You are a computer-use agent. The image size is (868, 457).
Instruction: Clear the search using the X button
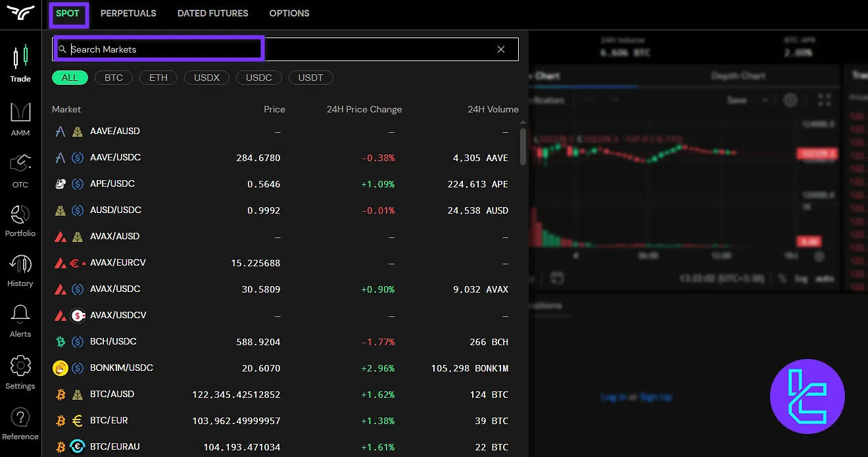501,49
